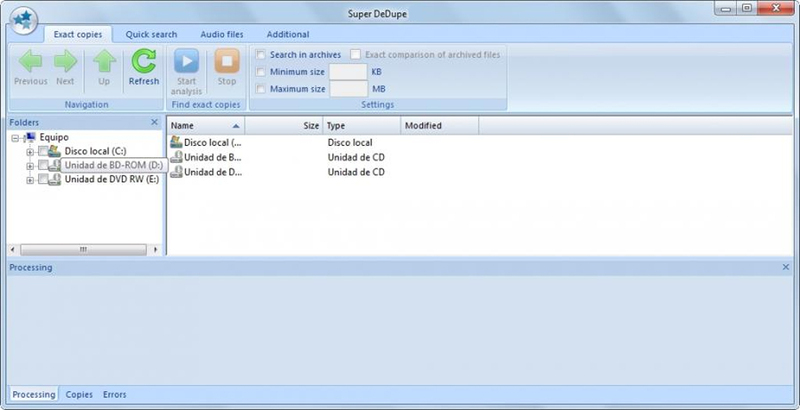Select Disco local icon in file list

coord(177,142)
